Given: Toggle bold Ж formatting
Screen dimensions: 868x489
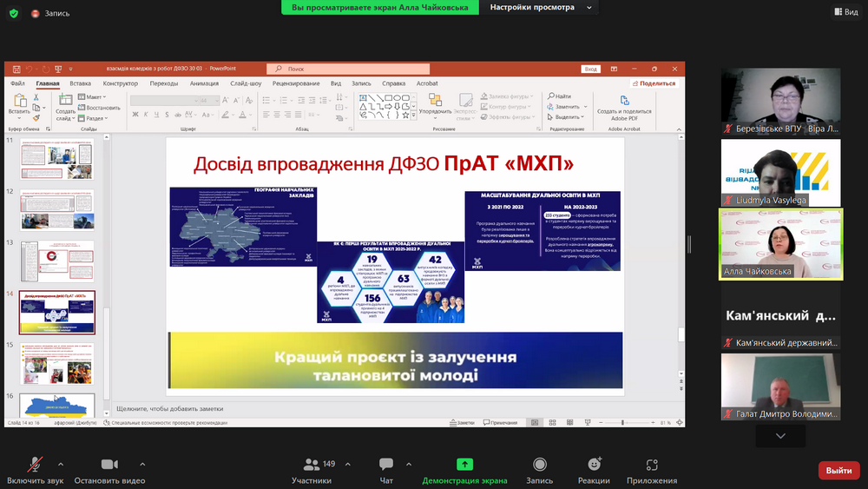Looking at the screenshot, I should click(x=135, y=115).
